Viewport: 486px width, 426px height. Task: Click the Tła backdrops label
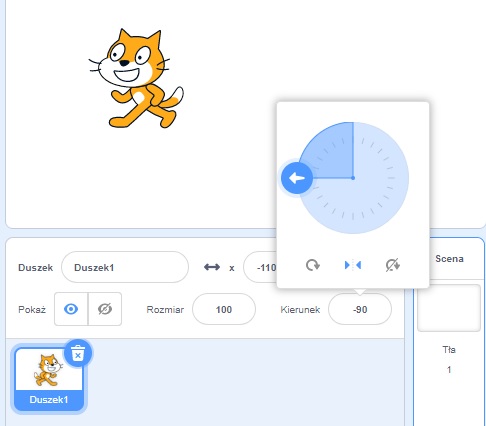coord(449,350)
